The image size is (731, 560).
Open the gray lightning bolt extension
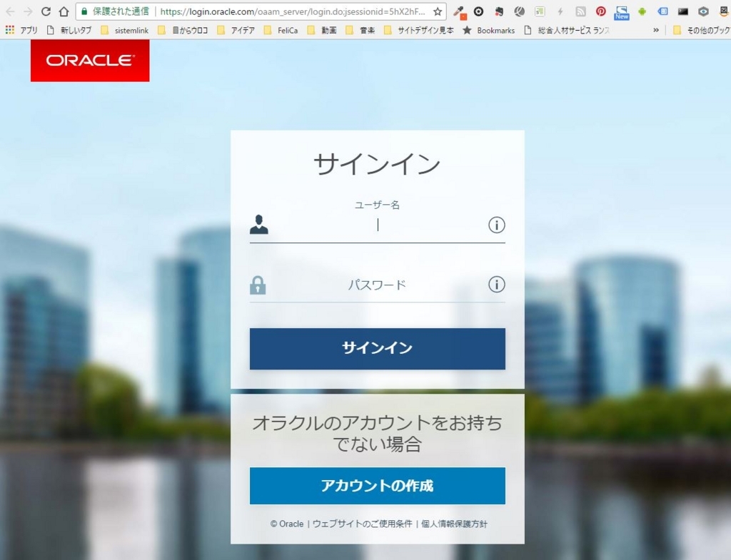tap(560, 11)
